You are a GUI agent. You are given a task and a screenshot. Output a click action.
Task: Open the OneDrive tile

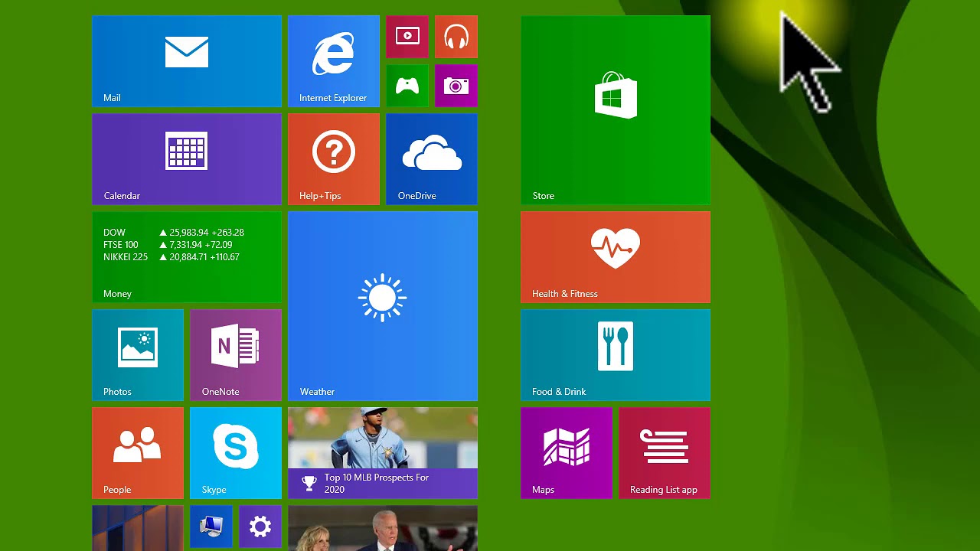(432, 159)
